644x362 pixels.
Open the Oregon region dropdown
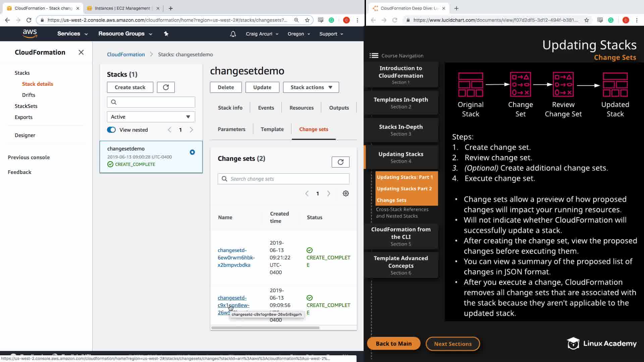[299, 34]
